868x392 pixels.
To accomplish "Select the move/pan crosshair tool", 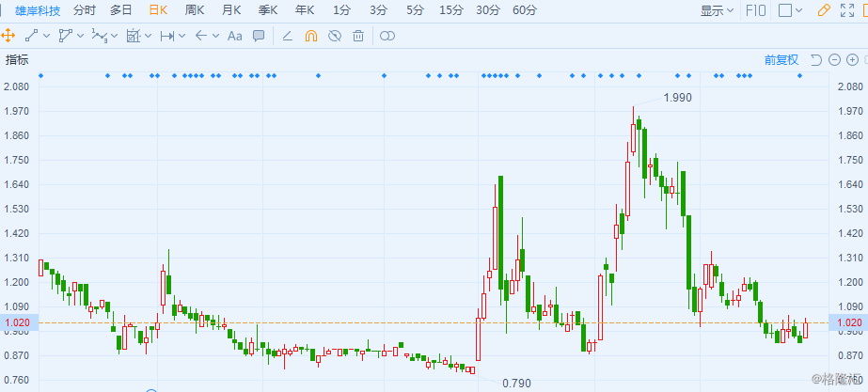I will (8, 36).
